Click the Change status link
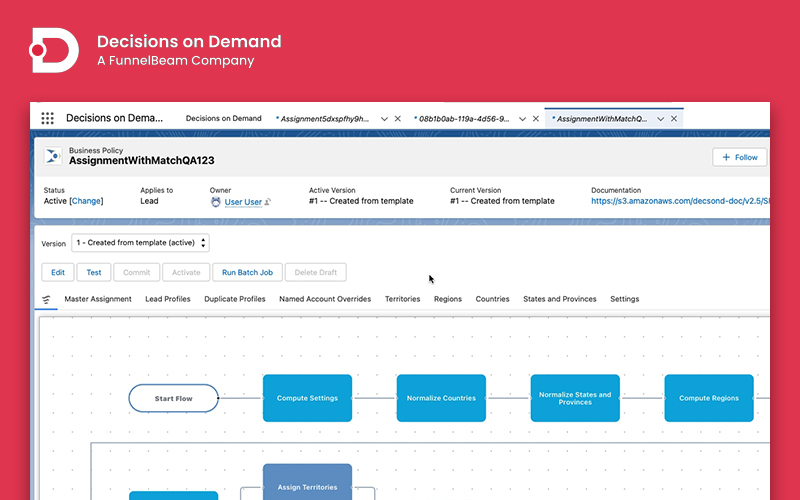The height and width of the screenshot is (500, 800). click(x=86, y=201)
